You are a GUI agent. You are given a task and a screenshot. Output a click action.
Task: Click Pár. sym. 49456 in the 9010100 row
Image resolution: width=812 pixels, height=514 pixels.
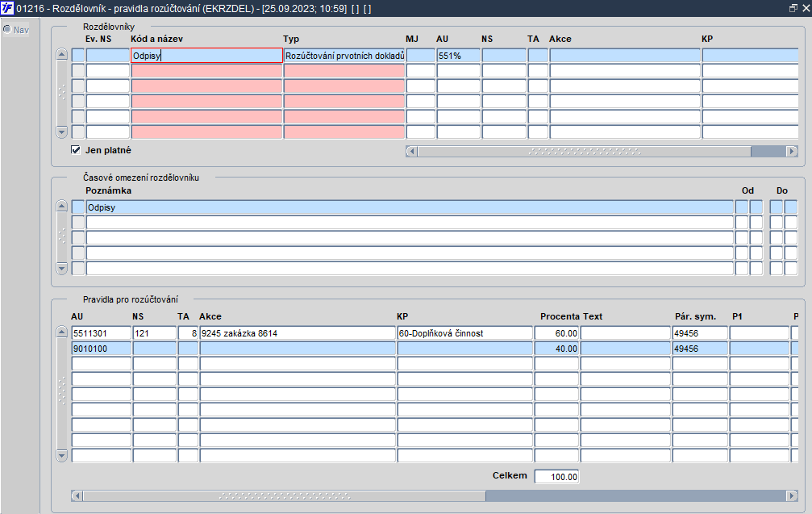click(700, 349)
